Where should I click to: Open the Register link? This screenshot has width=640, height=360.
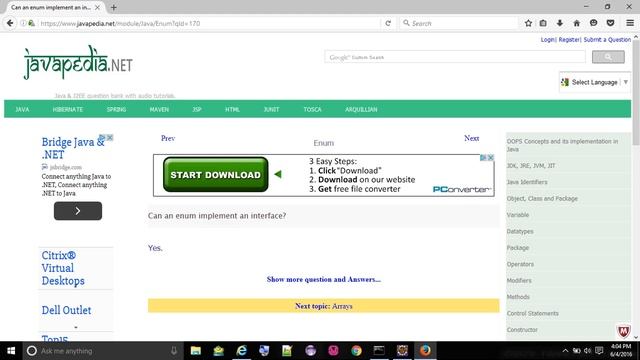569,40
